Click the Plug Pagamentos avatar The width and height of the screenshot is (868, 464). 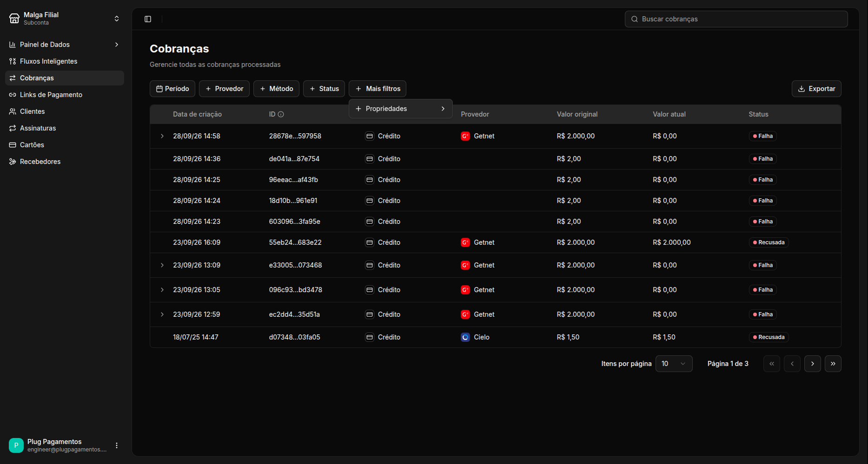tap(16, 445)
